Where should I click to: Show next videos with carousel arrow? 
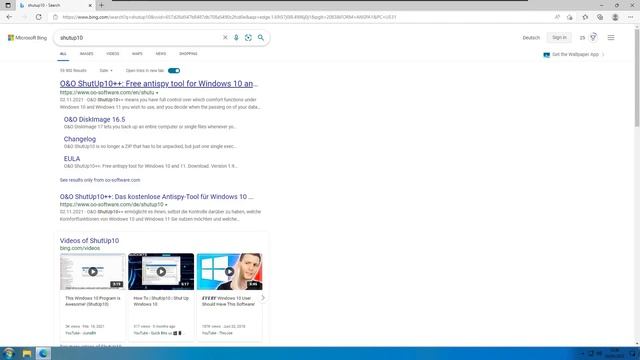263,298
